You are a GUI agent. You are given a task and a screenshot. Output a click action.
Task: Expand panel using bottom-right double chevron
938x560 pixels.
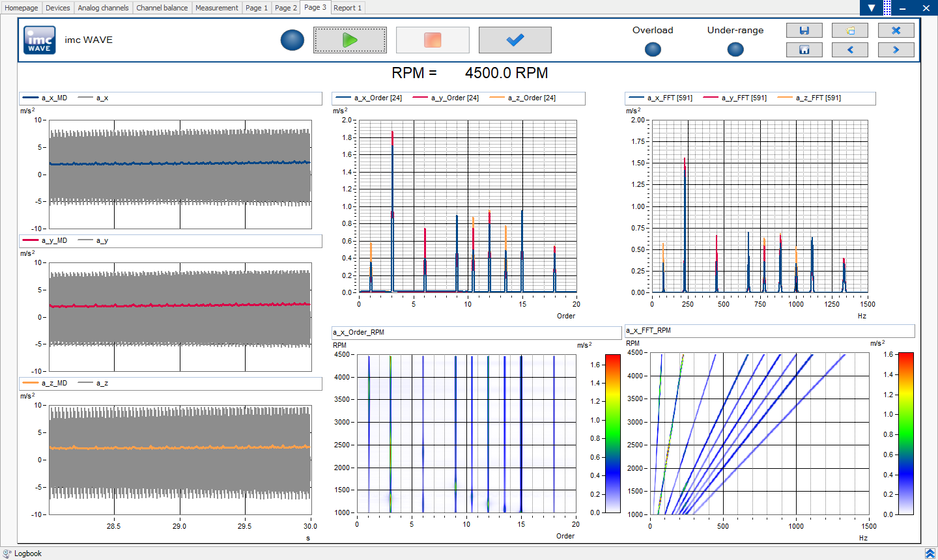(930, 553)
